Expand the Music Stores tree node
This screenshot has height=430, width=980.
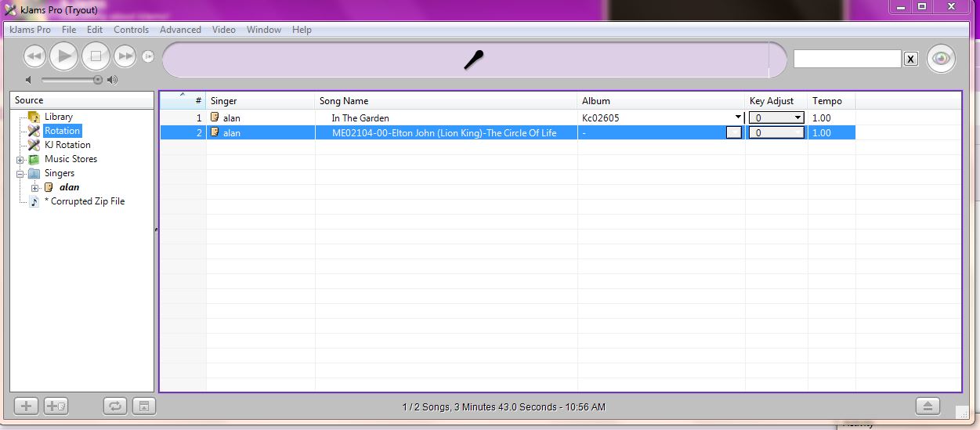(20, 160)
